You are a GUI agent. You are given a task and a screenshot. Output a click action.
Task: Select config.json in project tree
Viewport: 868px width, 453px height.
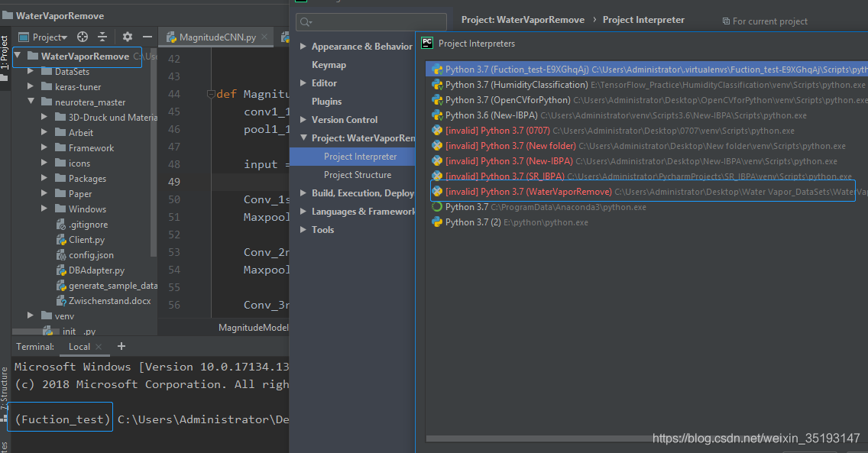[86, 255]
